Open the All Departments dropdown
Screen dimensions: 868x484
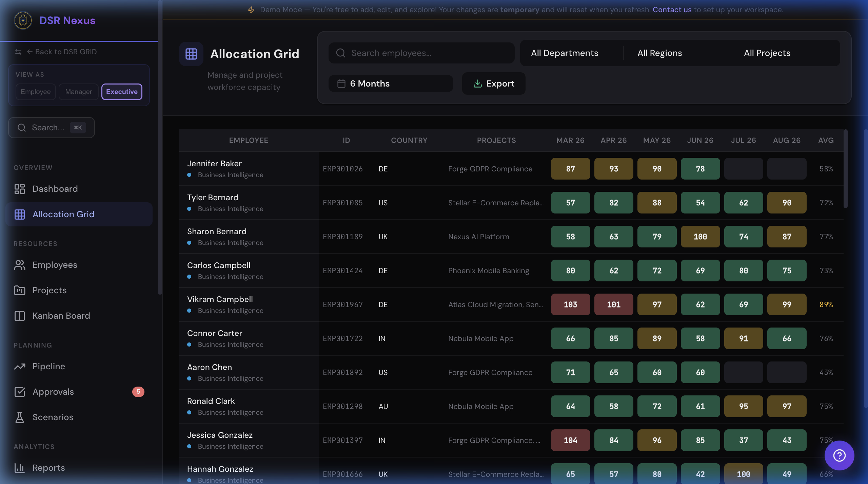click(x=564, y=53)
